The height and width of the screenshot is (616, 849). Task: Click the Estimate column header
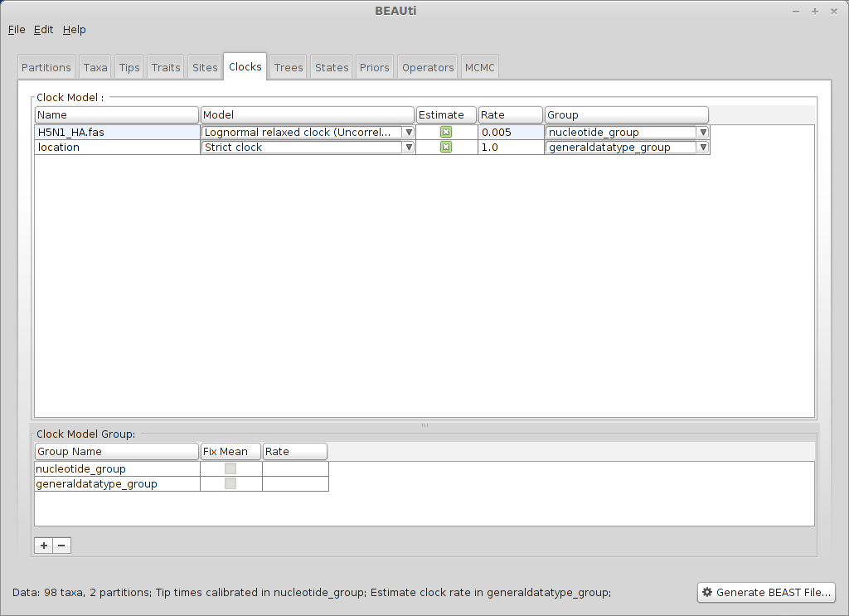click(446, 114)
